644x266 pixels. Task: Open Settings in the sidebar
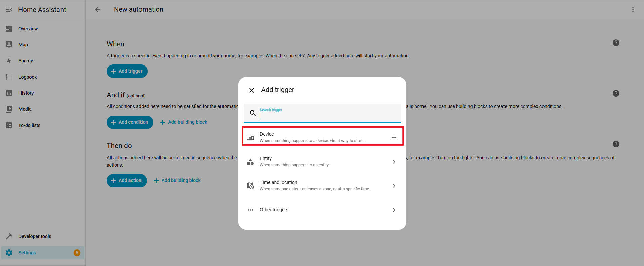pyautogui.click(x=43, y=253)
